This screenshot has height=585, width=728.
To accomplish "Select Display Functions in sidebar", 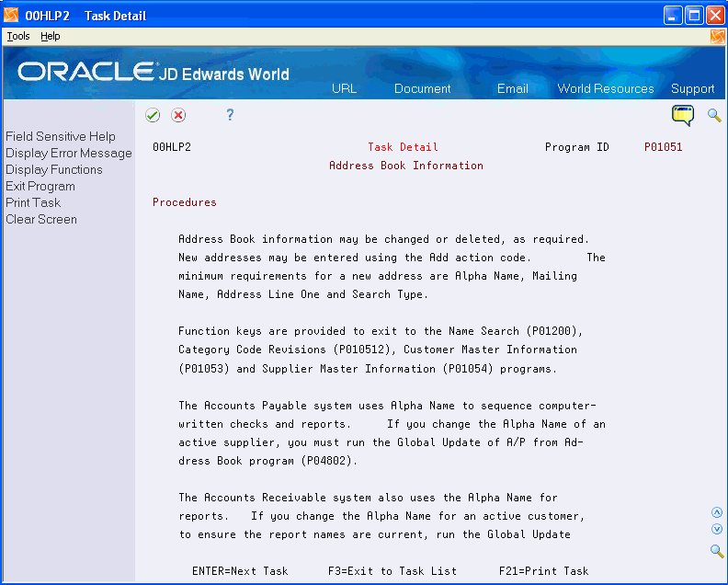I will [54, 169].
